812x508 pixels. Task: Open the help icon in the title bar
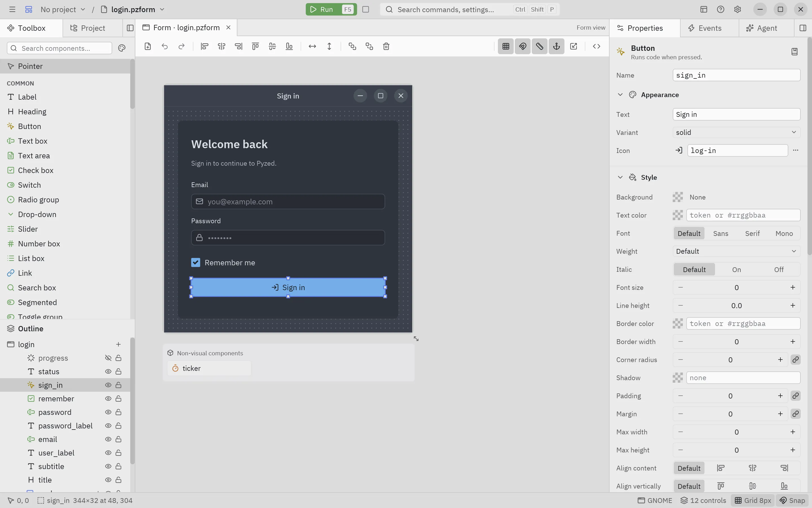pos(720,9)
